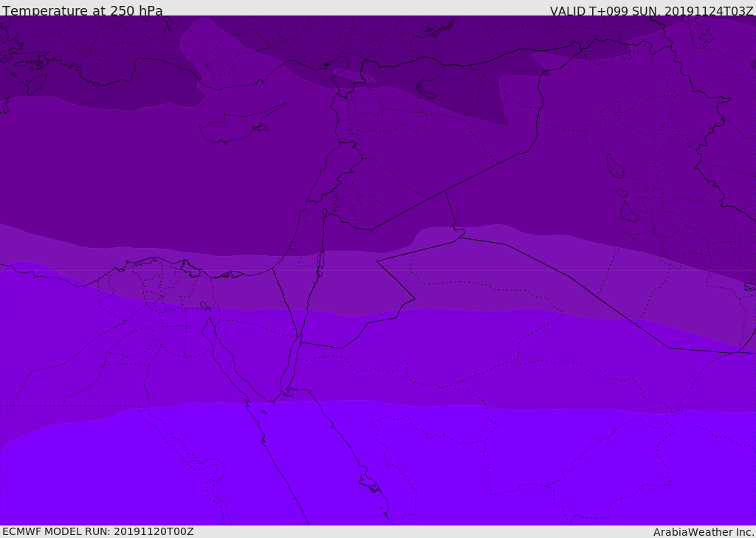Click the 'VALID T+099 SUN. 20191124T03Z' timestamp
The image size is (756, 538).
[651, 11]
